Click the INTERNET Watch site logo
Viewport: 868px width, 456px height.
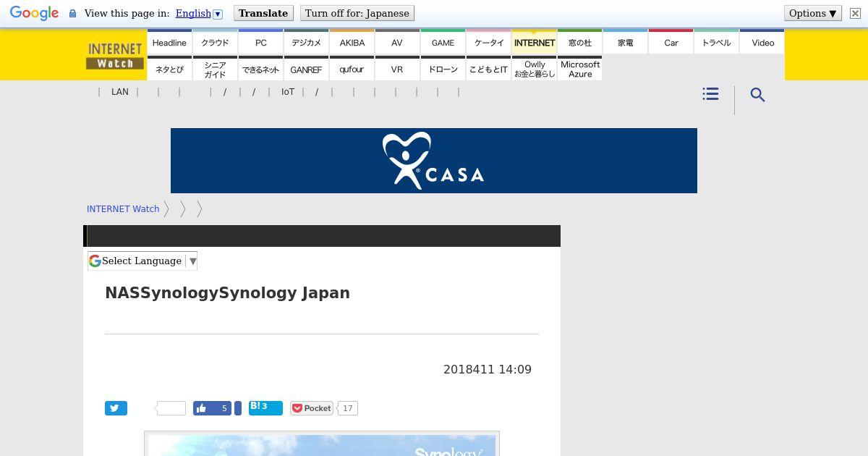115,56
